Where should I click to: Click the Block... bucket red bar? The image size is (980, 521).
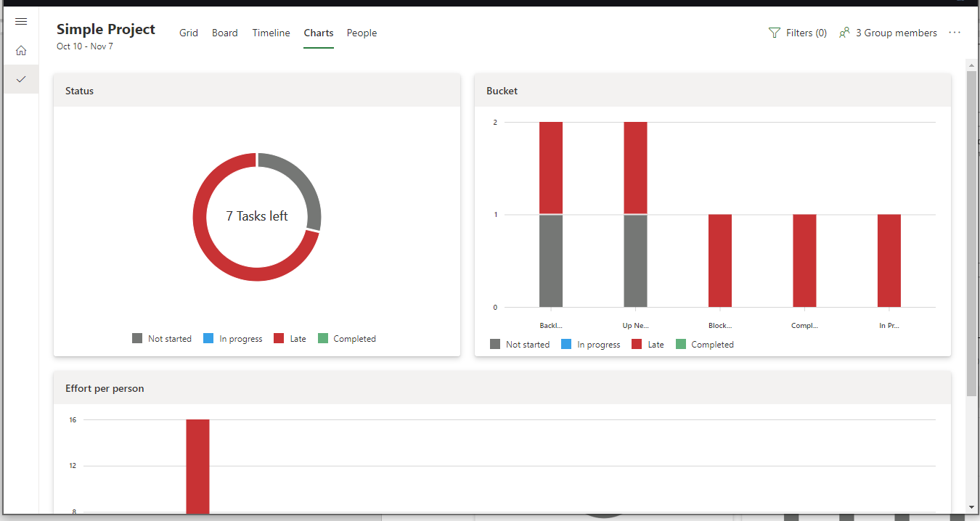click(x=720, y=261)
